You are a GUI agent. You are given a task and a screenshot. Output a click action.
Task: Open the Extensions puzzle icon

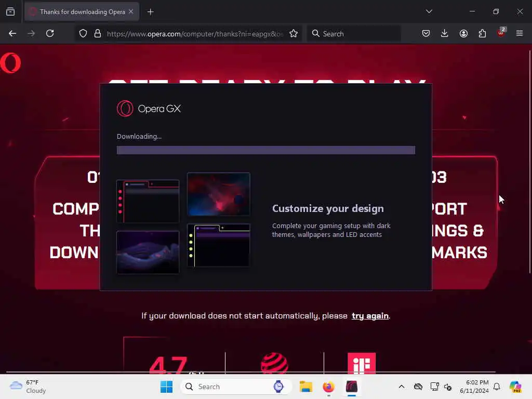[x=482, y=33]
